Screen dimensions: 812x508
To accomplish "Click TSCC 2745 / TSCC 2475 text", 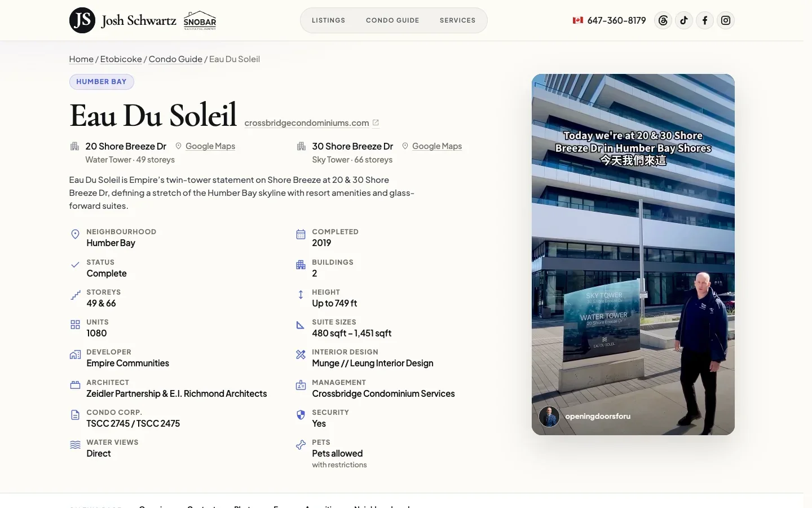I will click(133, 424).
